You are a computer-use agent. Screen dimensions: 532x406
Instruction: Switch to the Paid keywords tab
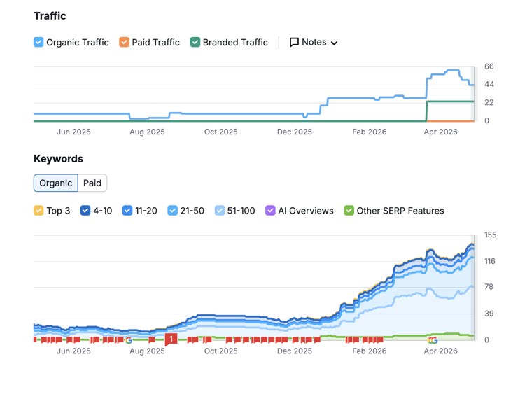pyautogui.click(x=92, y=183)
